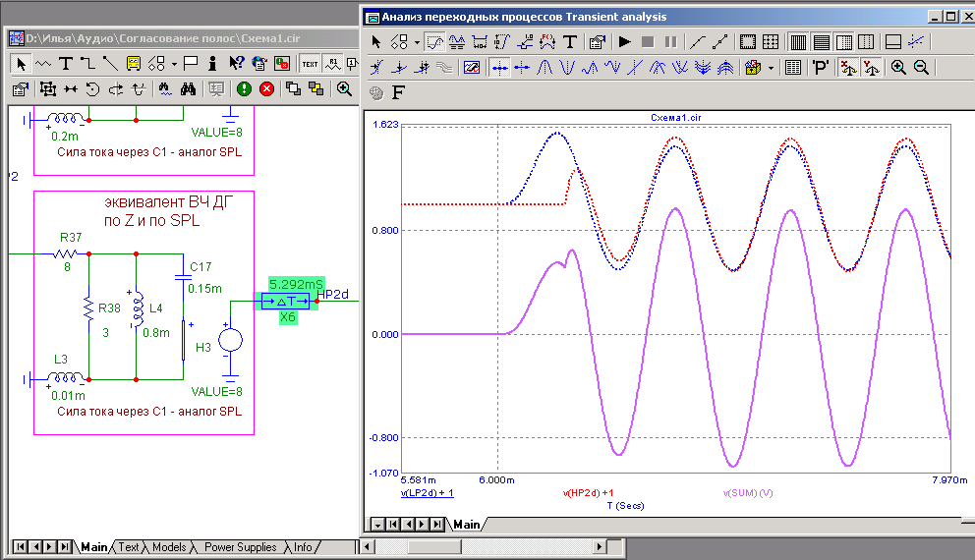Toggle the 'P' data points button
975x560 pixels.
[820, 68]
